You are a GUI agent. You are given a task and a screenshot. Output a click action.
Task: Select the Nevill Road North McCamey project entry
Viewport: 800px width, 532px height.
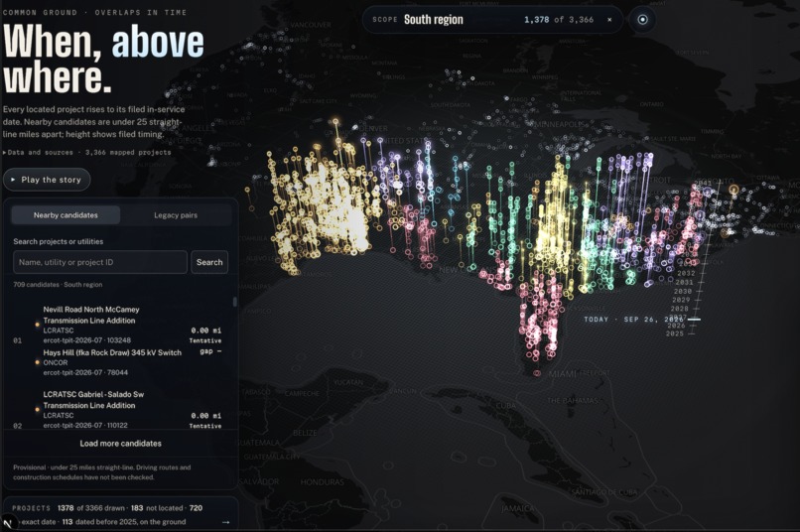[x=91, y=315]
